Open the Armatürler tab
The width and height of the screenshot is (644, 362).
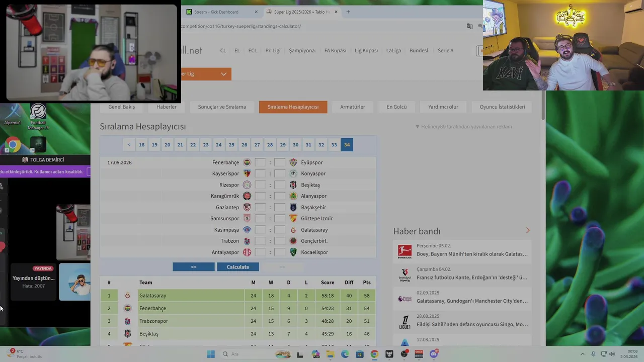(x=353, y=107)
